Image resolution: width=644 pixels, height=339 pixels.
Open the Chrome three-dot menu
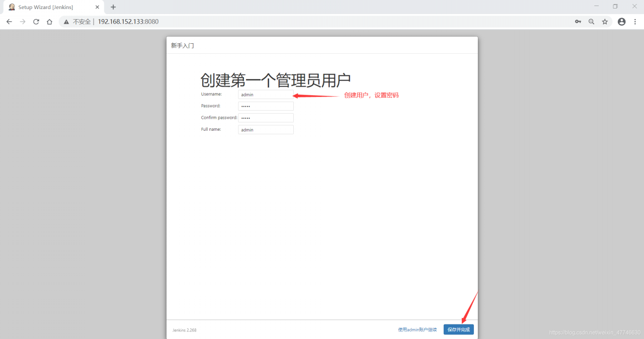[635, 22]
